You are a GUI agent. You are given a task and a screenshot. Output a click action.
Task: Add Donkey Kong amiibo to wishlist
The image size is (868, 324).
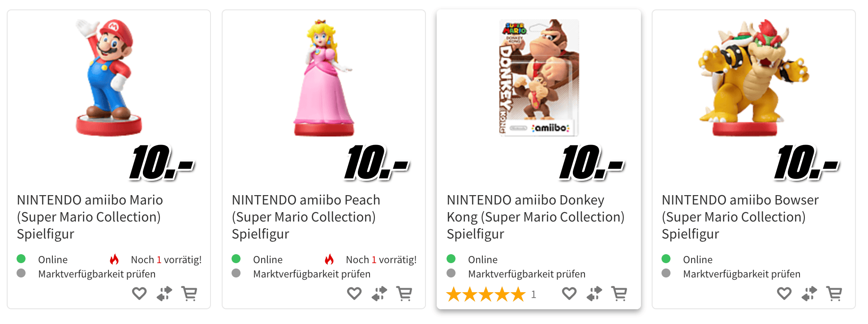569,294
